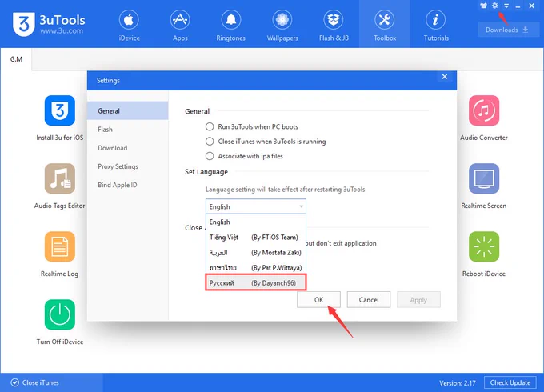
Task: Choose Русский language option
Action: [x=256, y=282]
